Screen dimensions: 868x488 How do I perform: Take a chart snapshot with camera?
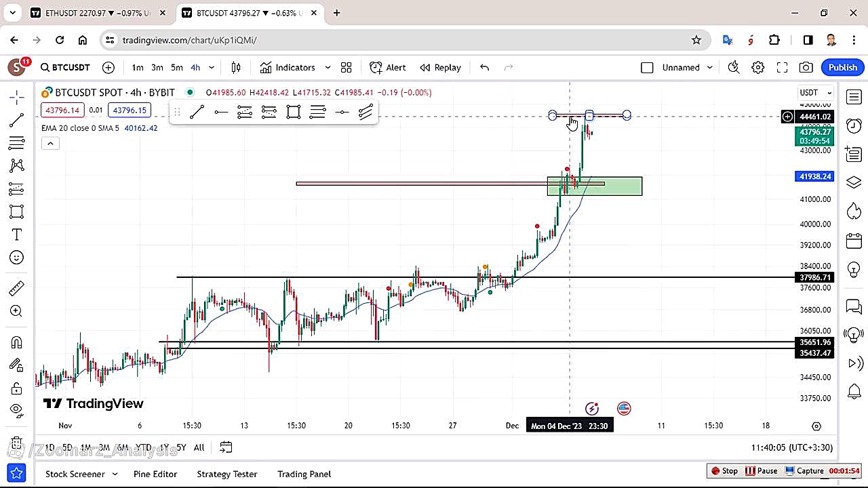click(806, 67)
